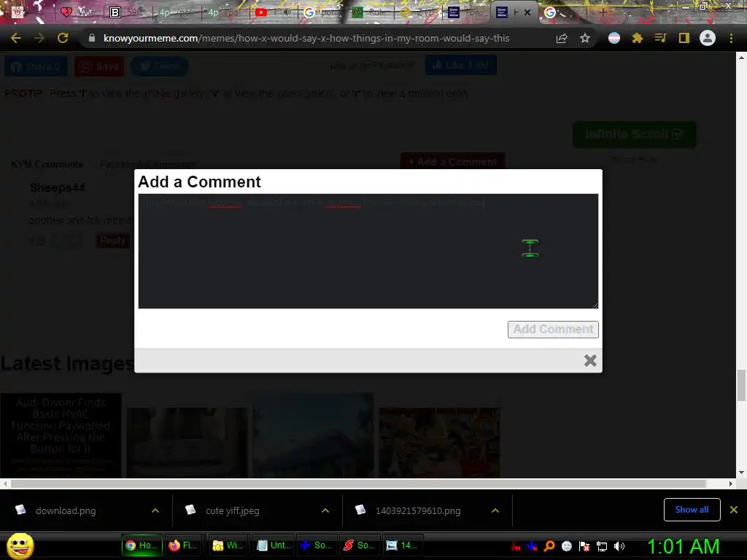The width and height of the screenshot is (747, 560).
Task: Click the Infinite Scroll button behind dialog
Action: tap(634, 134)
